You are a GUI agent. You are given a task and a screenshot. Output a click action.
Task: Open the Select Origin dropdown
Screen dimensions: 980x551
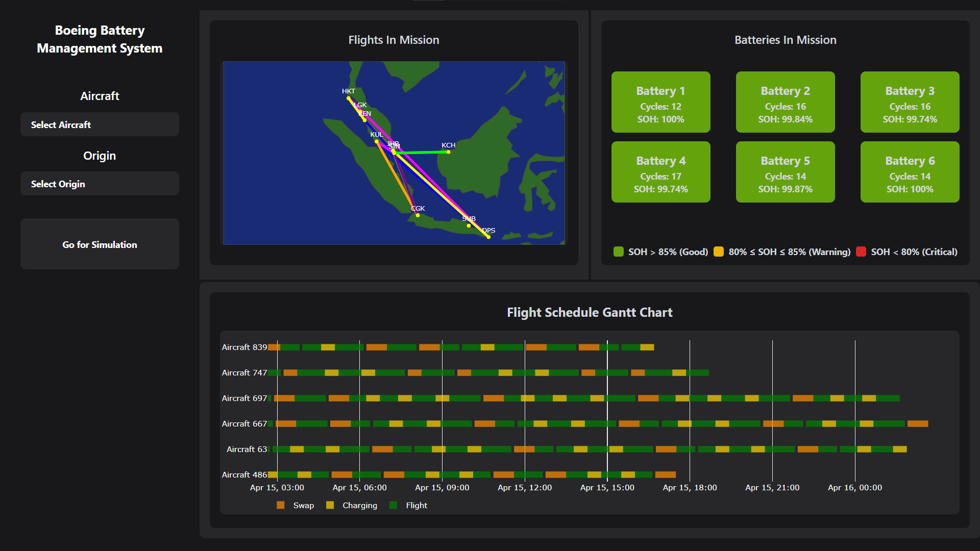coord(100,184)
